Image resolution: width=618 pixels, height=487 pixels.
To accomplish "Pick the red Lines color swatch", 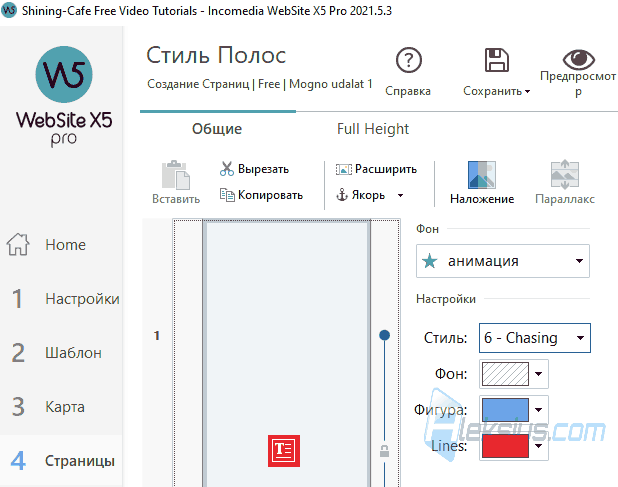I will tap(505, 446).
